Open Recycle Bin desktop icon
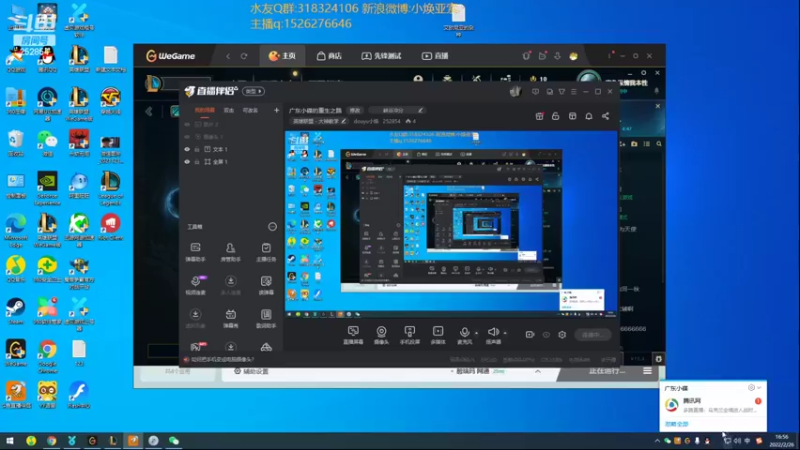 [x=15, y=143]
